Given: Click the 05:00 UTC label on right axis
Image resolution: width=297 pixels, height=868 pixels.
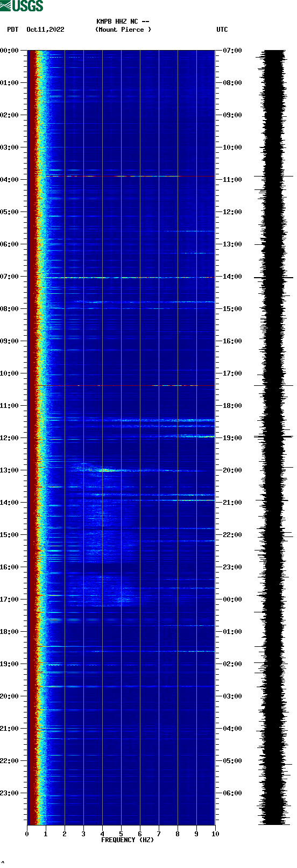Looking at the screenshot, I should (x=232, y=761).
